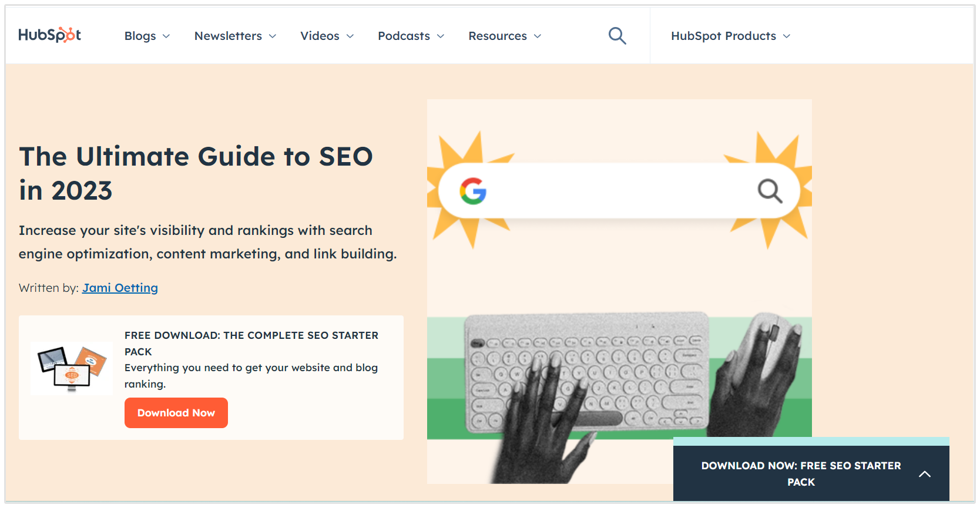This screenshot has width=980, height=508.
Task: Click Download Now: Free SEO Starter Pack banner
Action: 800,473
